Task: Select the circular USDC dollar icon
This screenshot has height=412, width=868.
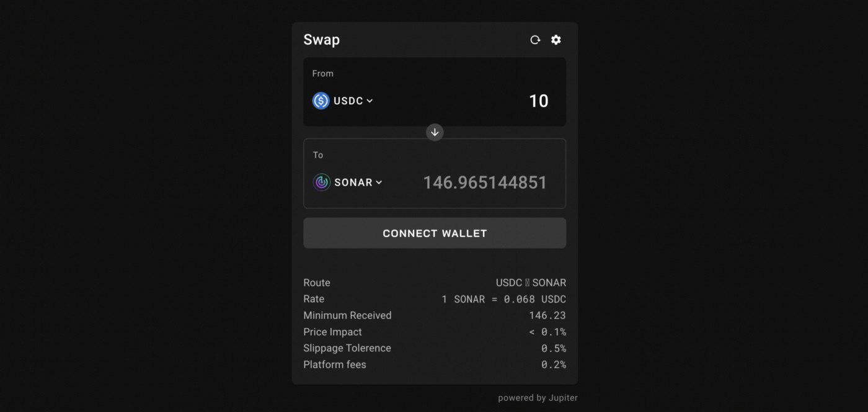Action: click(320, 101)
